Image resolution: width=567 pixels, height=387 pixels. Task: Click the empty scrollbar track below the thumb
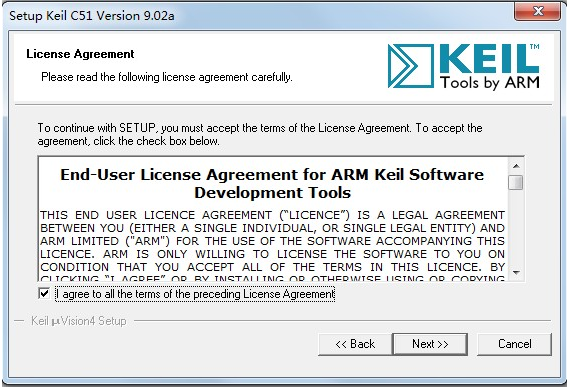(x=516, y=227)
